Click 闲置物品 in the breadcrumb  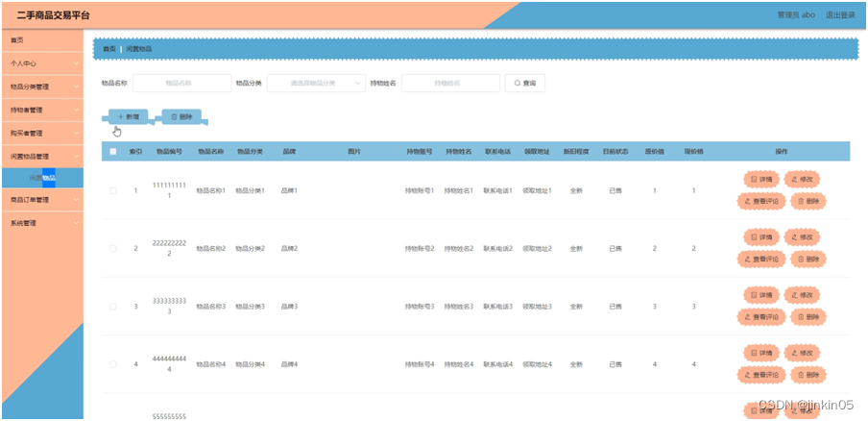tap(139, 49)
